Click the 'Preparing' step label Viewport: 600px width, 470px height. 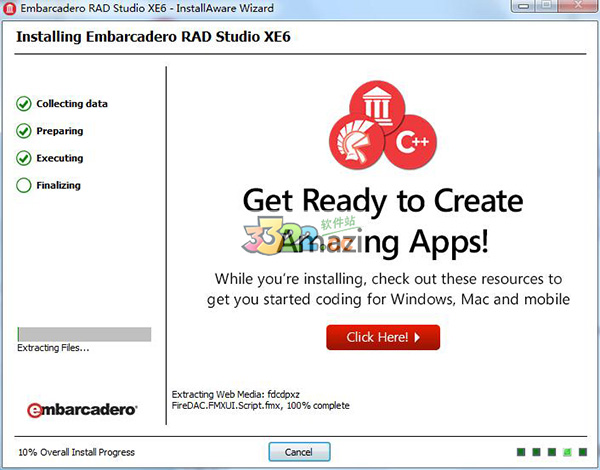(x=60, y=131)
